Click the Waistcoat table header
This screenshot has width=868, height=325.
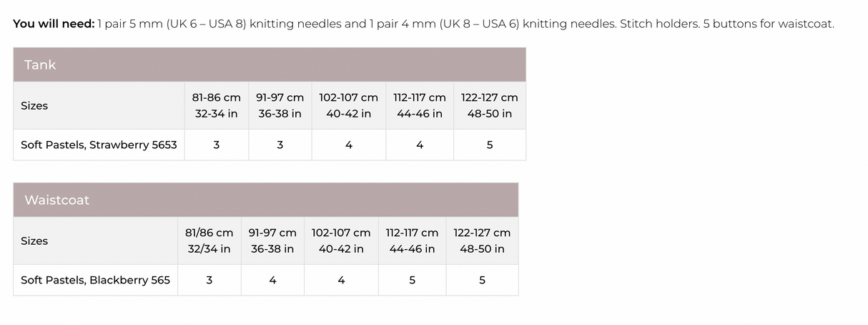click(57, 200)
